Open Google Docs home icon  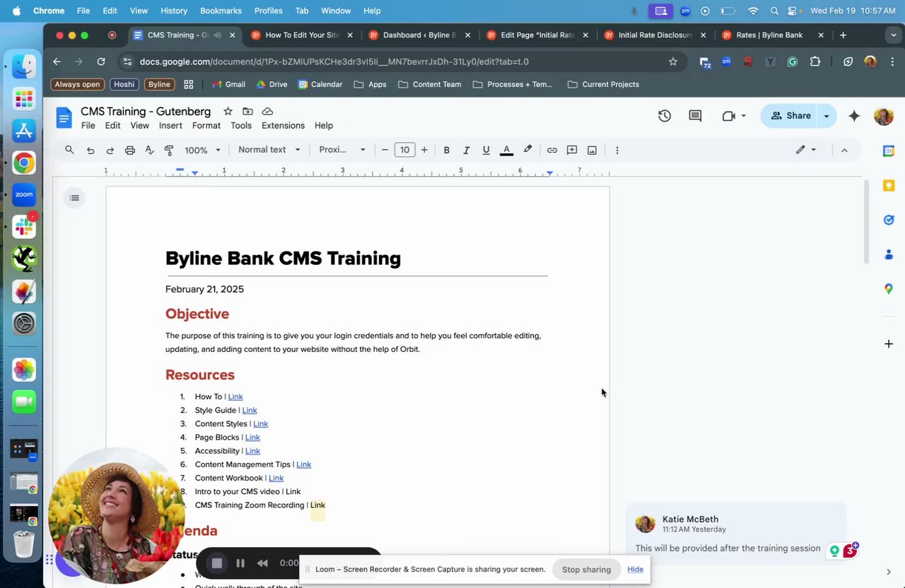(x=64, y=118)
